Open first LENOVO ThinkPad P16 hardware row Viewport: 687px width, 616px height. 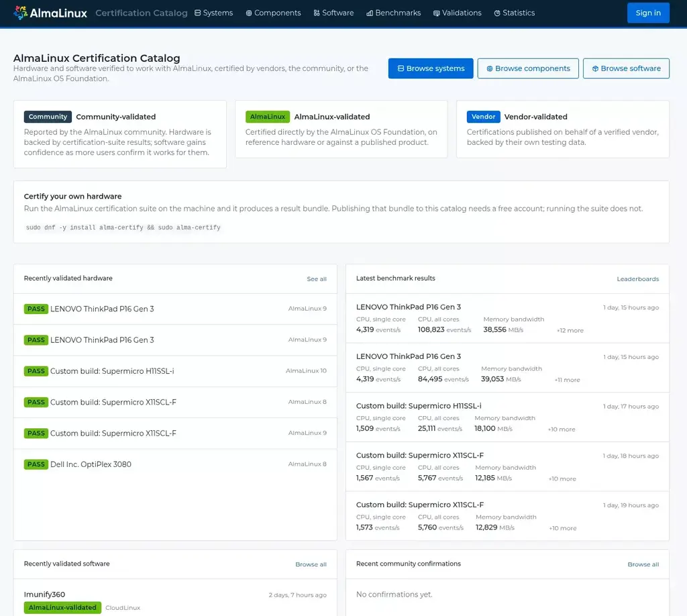[175, 309]
